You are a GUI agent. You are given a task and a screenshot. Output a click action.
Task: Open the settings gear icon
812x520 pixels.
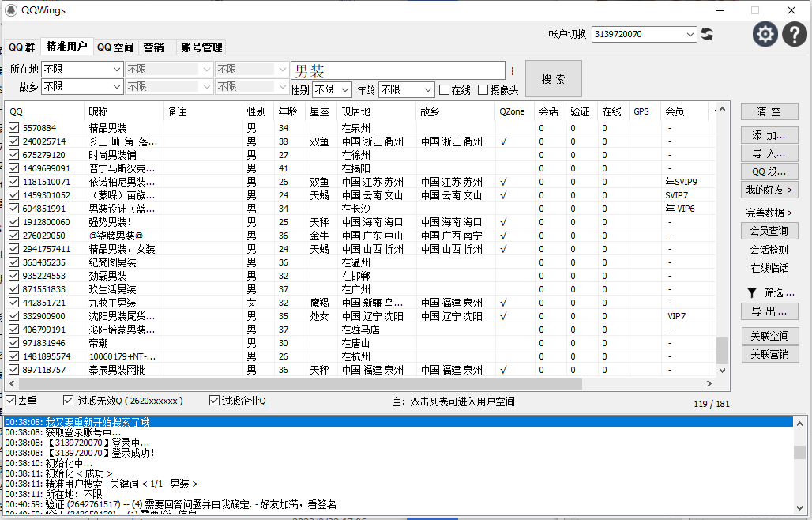tap(765, 34)
